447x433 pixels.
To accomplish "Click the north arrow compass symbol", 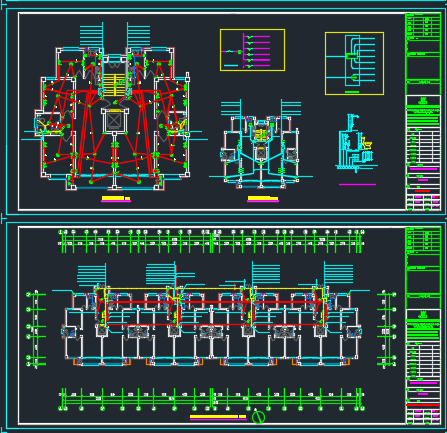I will pyautogui.click(x=258, y=417).
